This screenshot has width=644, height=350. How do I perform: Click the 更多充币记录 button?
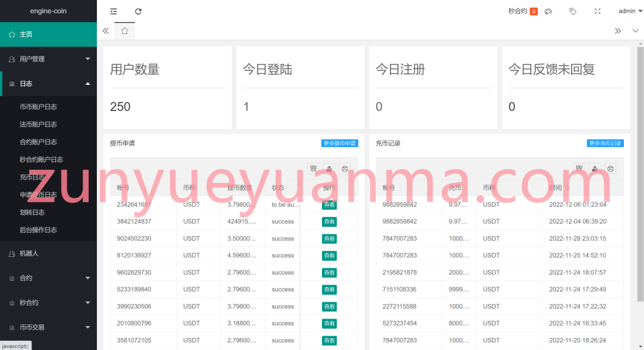click(x=606, y=143)
